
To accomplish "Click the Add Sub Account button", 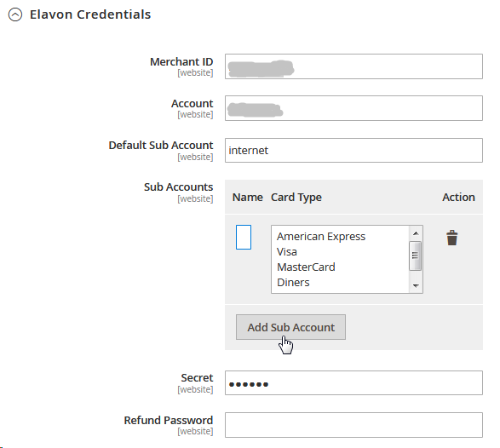I will [290, 327].
